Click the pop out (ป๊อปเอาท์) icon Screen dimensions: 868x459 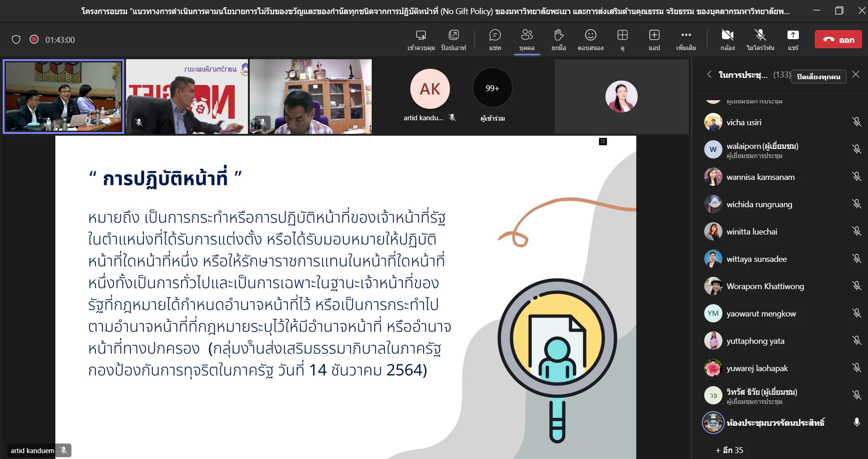(454, 40)
